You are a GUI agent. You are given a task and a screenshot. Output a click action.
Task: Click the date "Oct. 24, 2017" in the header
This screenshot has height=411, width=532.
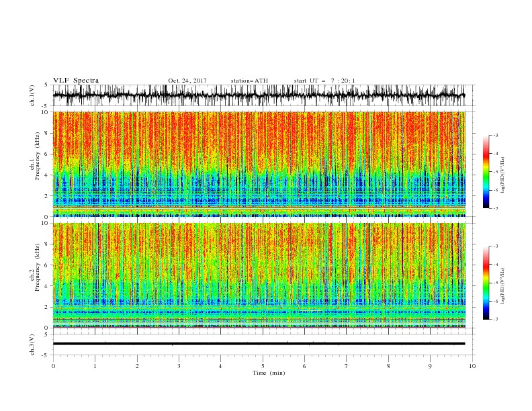187,81
